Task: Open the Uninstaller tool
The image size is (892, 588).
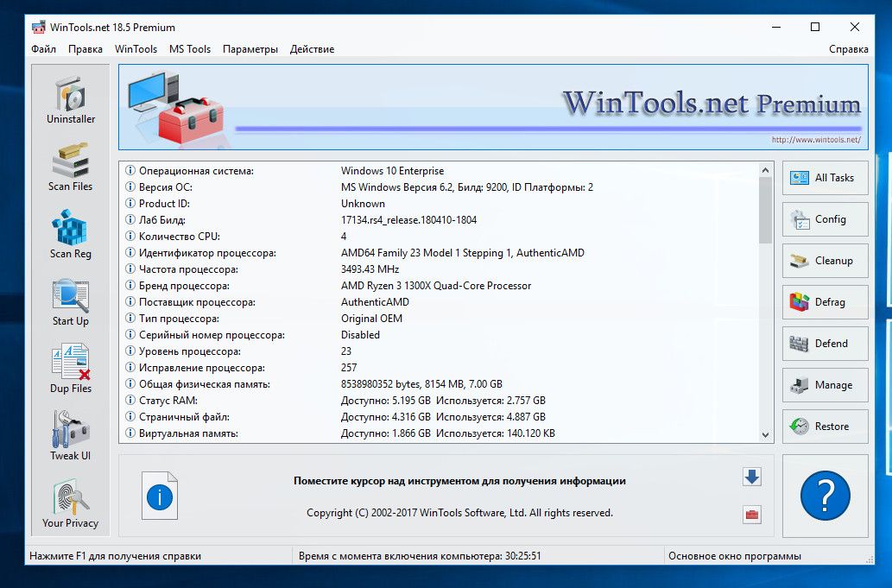Action: (71, 100)
